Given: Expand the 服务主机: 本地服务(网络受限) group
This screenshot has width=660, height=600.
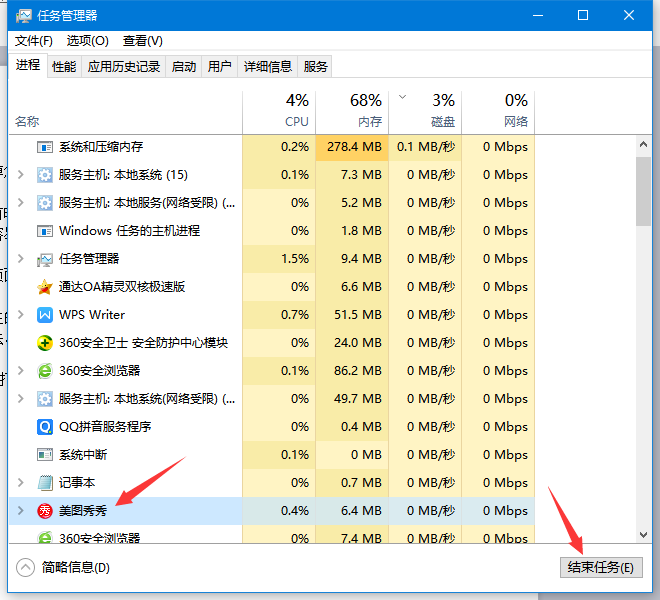Looking at the screenshot, I should [20, 203].
